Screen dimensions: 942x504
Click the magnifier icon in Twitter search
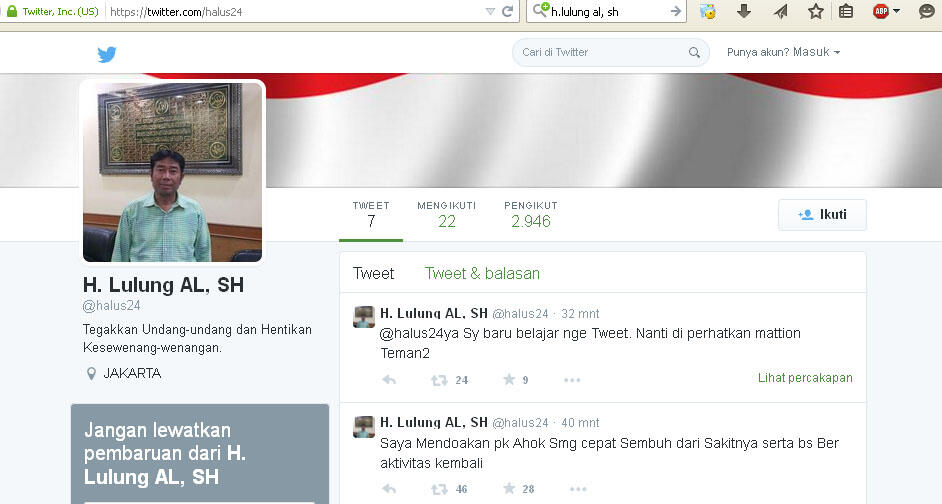(694, 53)
